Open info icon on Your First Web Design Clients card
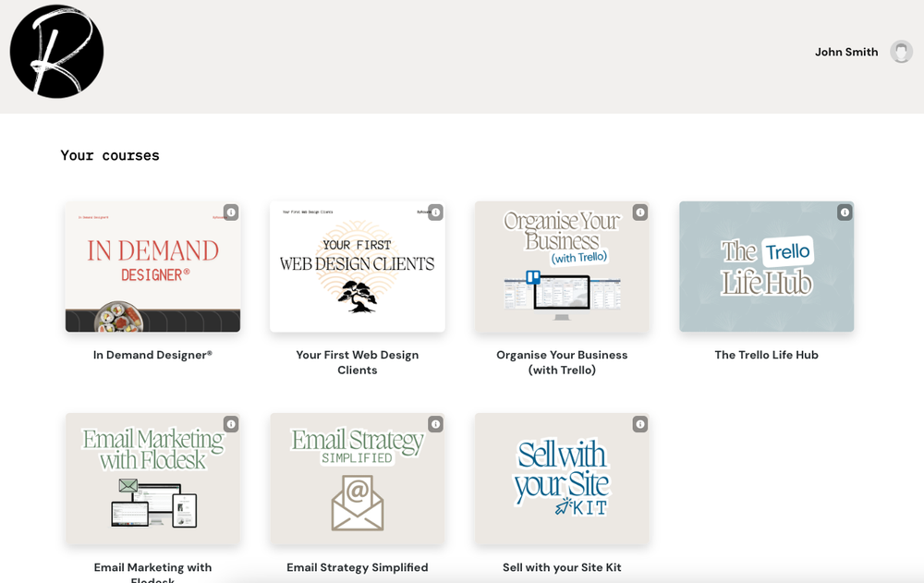924x583 pixels. coord(435,213)
